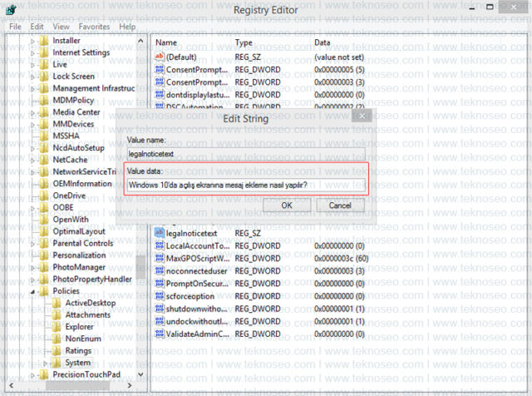Click tree scroll-up arrow

point(140,41)
